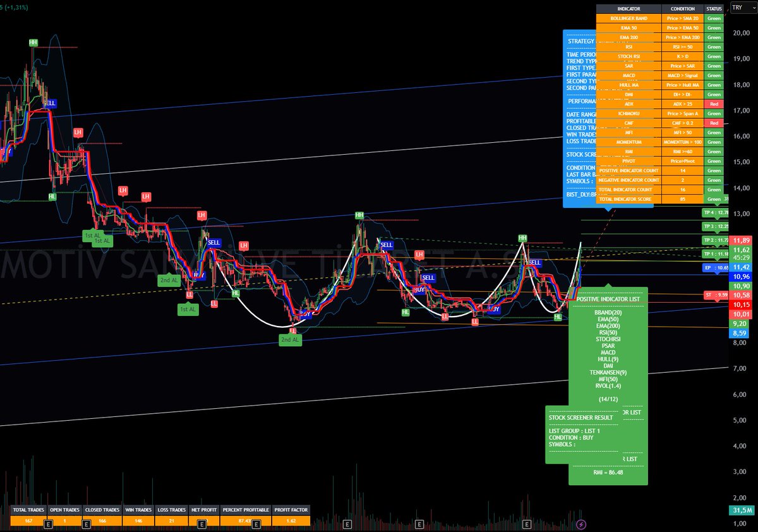758x532 pixels.
Task: Click the 31,5M volume readout
Action: 742,510
